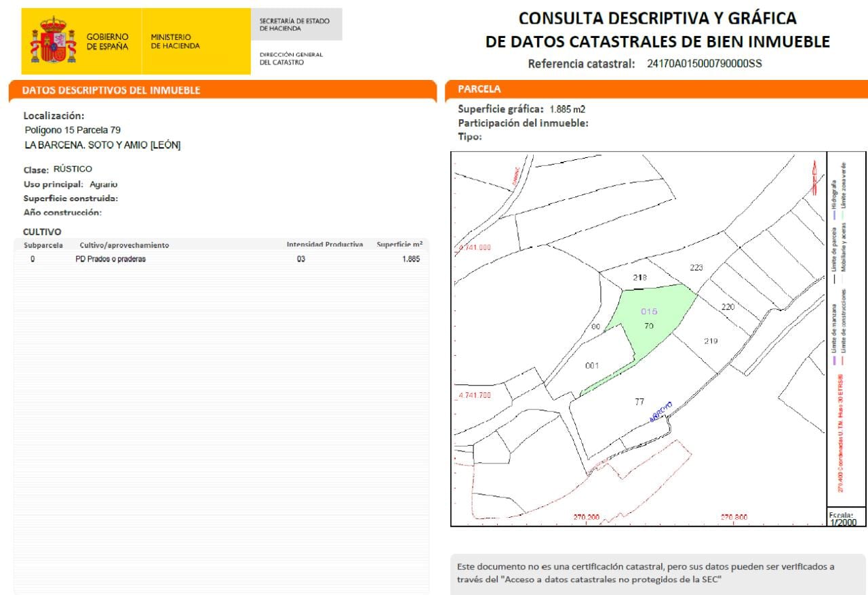Click the blue ARROYO label on the map
The width and height of the screenshot is (868, 595).
pyautogui.click(x=660, y=412)
